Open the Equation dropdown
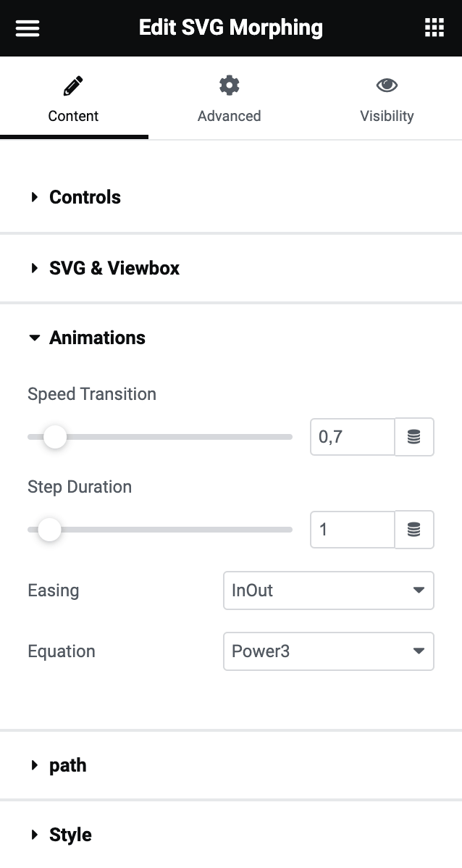The width and height of the screenshot is (462, 868). tap(328, 651)
